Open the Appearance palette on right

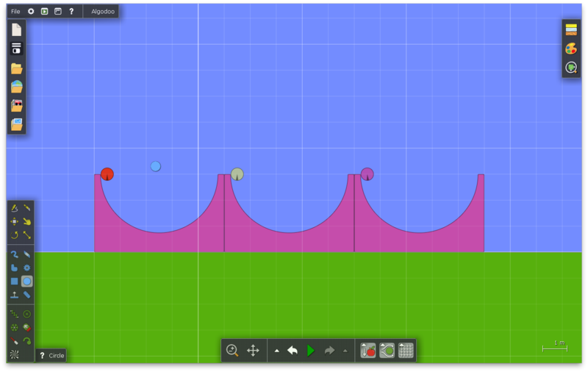[571, 49]
